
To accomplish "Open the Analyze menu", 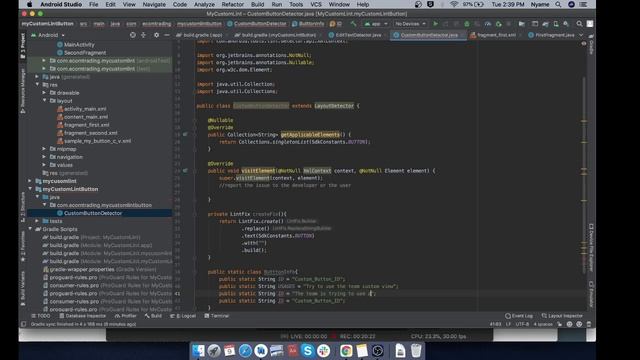I will [204, 4].
